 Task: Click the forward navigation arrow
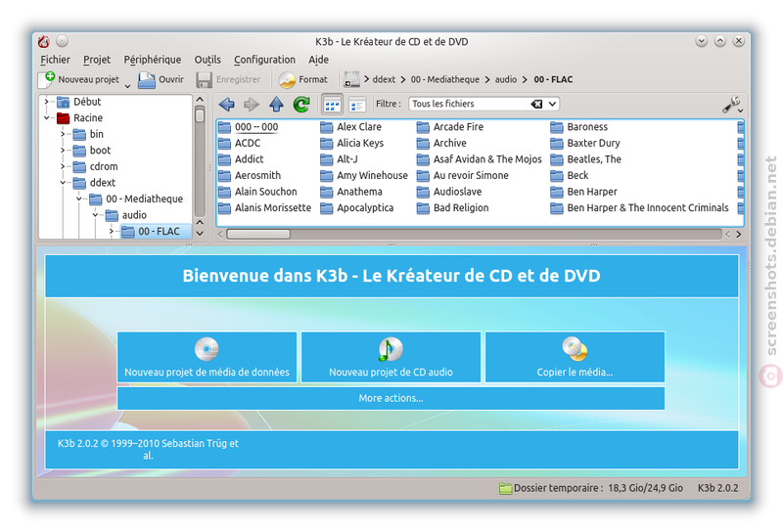tap(252, 104)
